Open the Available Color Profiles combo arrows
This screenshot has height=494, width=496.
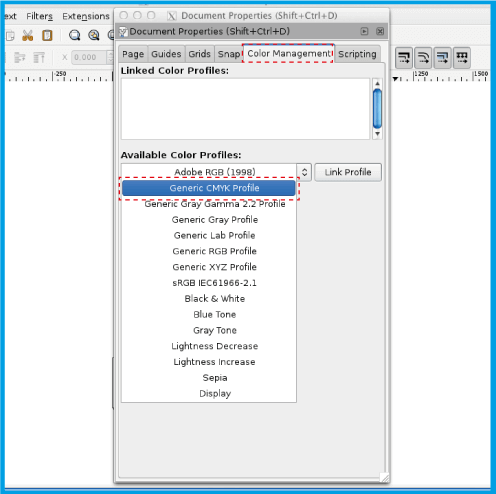coord(304,172)
